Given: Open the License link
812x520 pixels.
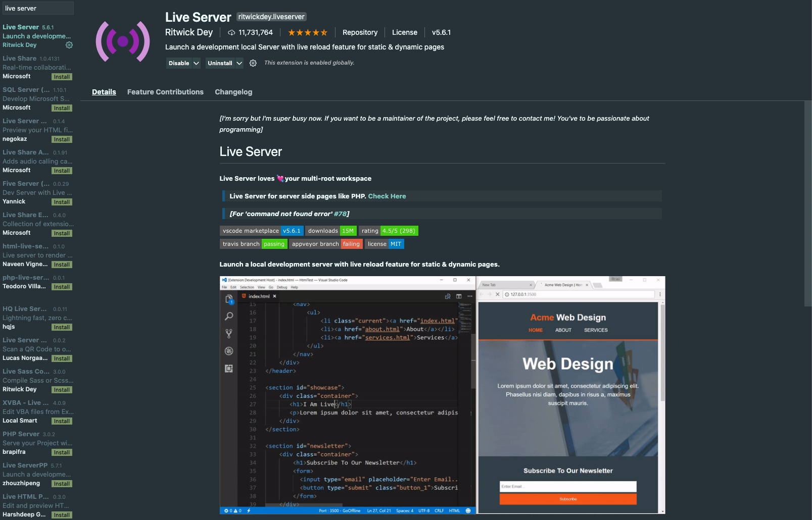Looking at the screenshot, I should point(405,32).
